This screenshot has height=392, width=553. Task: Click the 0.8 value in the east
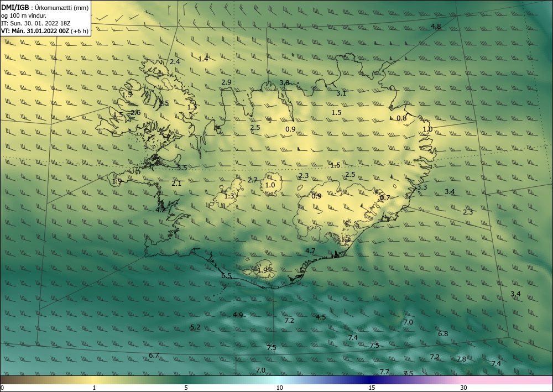coord(401,118)
